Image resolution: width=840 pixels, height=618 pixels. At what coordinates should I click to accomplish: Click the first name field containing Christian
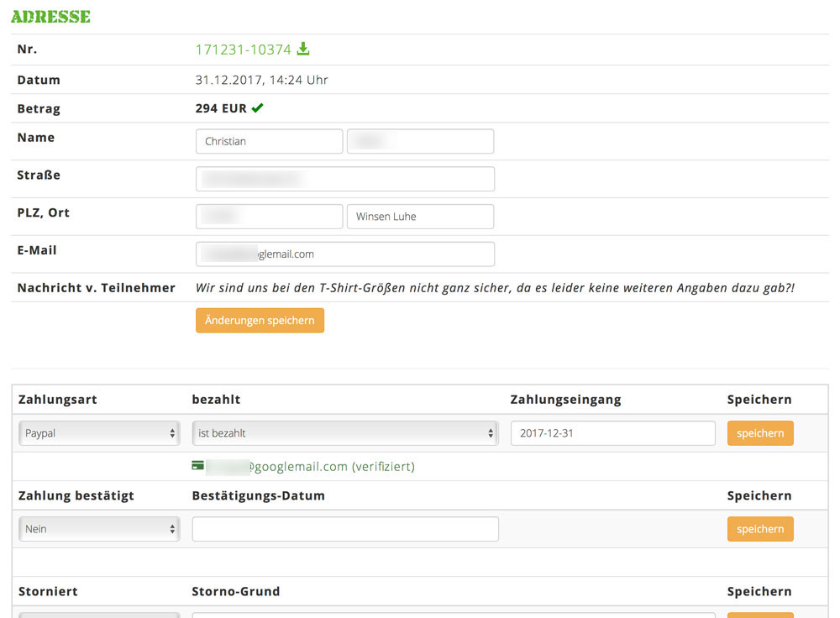point(269,141)
